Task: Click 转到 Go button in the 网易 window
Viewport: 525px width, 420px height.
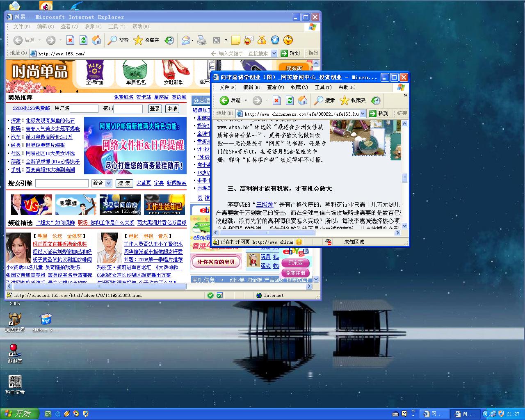Action: [290, 53]
